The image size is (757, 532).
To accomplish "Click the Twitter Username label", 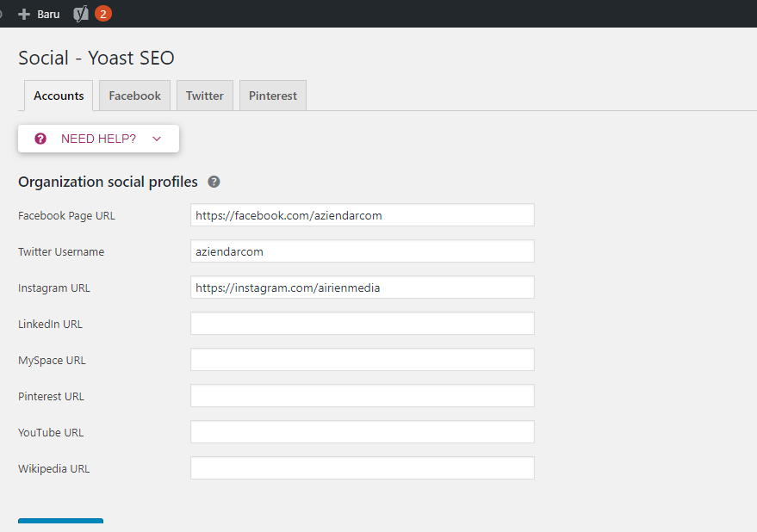I will 61,252.
